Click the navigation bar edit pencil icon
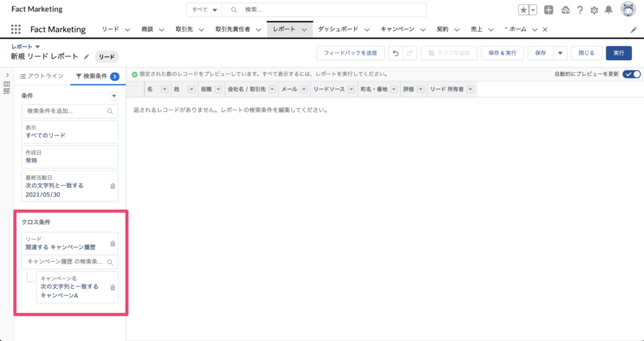Screen dimensions: 644x341 tap(634, 30)
